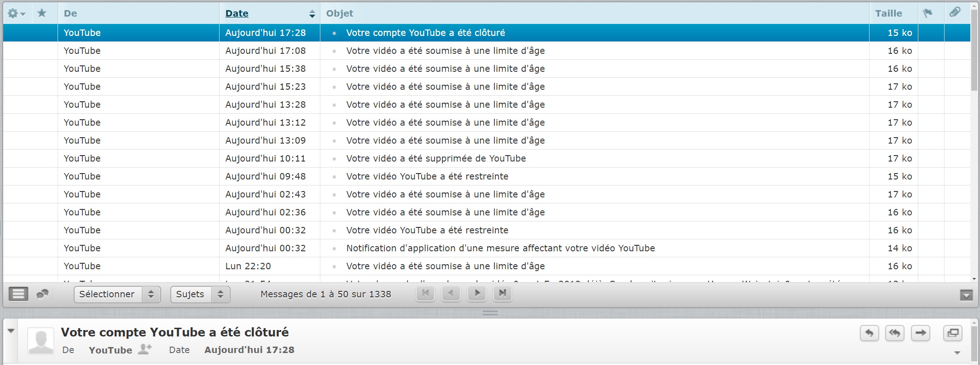980x365 pixels.
Task: Open 'Notification d'application d'une mesure' message
Action: tap(487, 248)
